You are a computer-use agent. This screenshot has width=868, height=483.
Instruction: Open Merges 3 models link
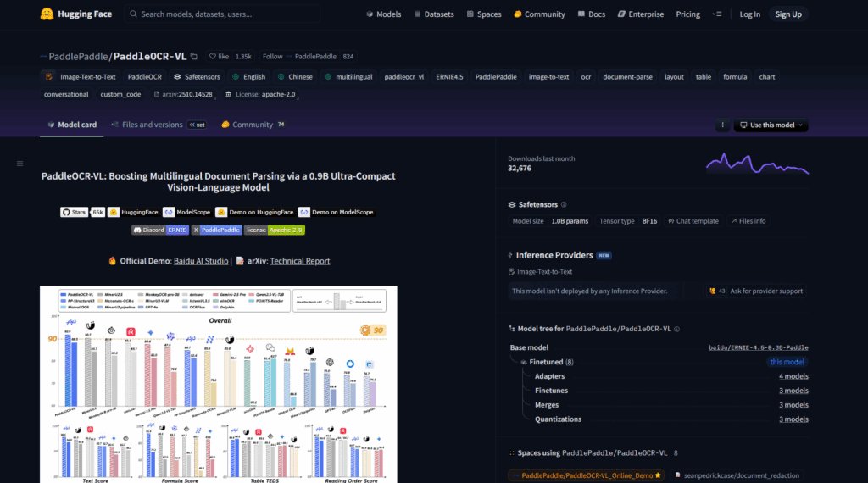tap(793, 405)
